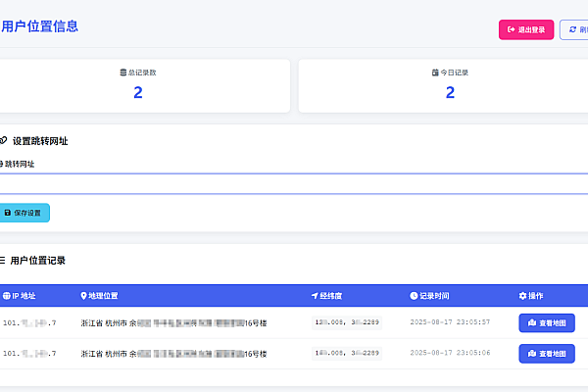Viewport: 588px width, 392px height.
Task: Click the gear icon in 操作 header
Action: 522,296
